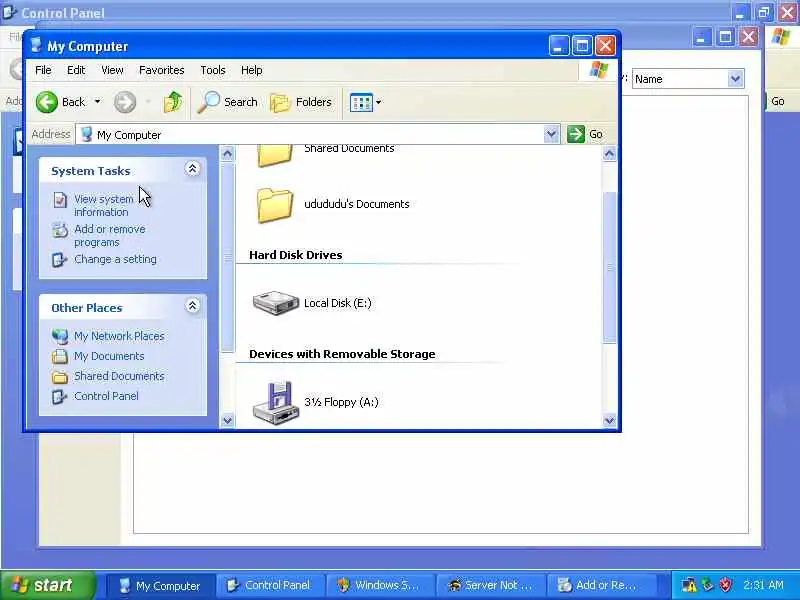Select the Shared Documents folder icon
Screen dimensions: 800x600
click(274, 155)
